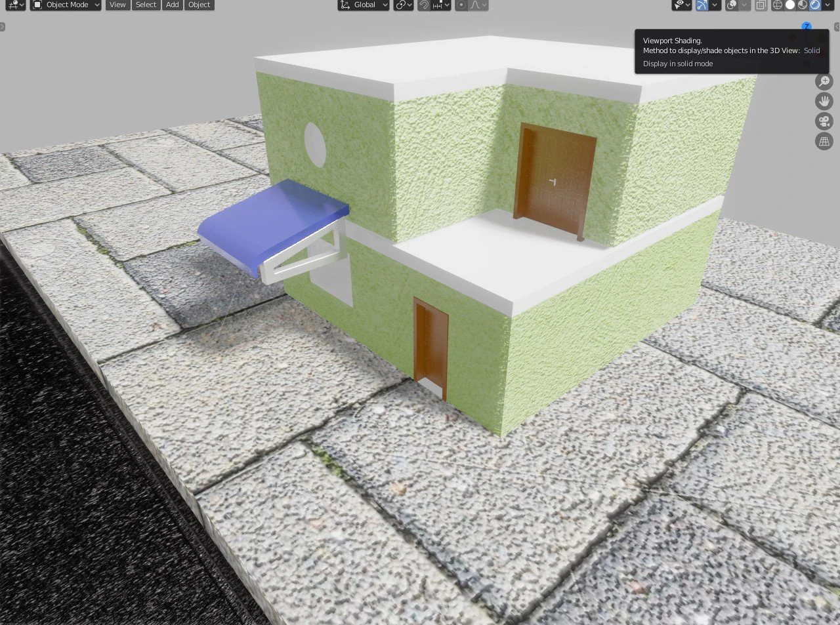The height and width of the screenshot is (625, 840).
Task: Open the Object Mode dropdown
Action: (x=65, y=5)
